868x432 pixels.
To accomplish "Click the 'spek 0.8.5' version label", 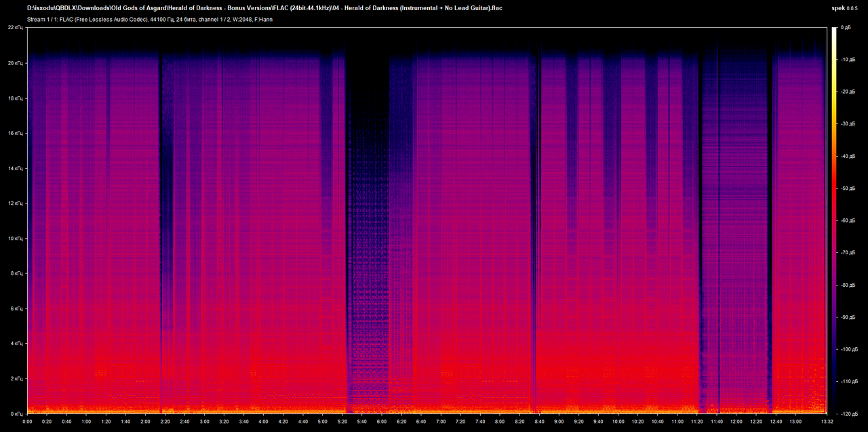I will coord(845,8).
